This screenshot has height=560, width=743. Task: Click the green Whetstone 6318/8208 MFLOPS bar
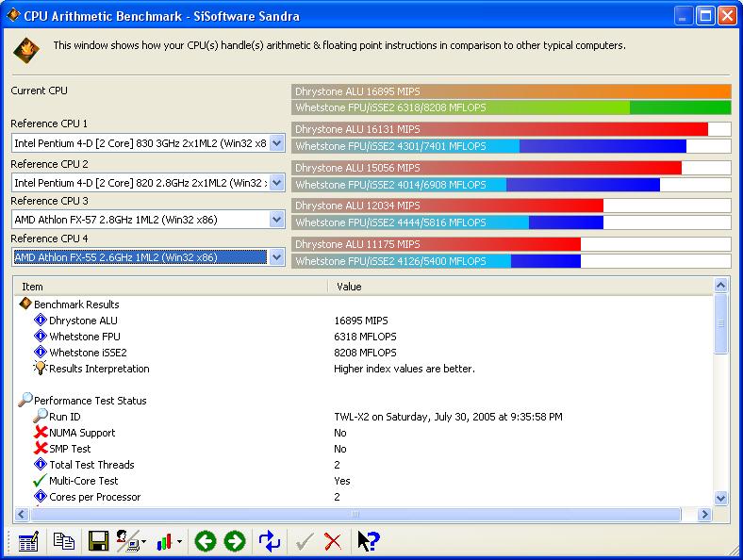(511, 107)
